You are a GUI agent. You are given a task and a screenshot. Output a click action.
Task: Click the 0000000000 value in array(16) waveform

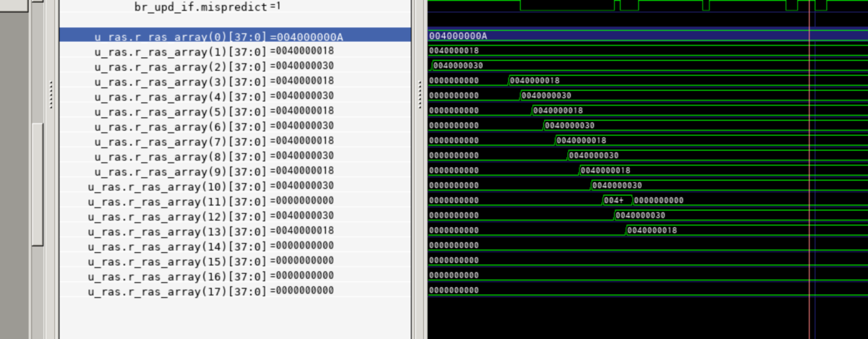[454, 275]
